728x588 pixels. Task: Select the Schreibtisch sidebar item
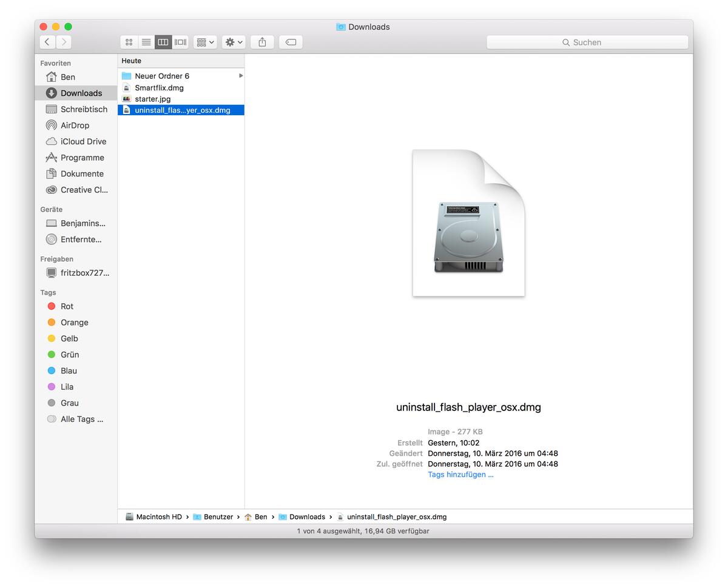(84, 109)
